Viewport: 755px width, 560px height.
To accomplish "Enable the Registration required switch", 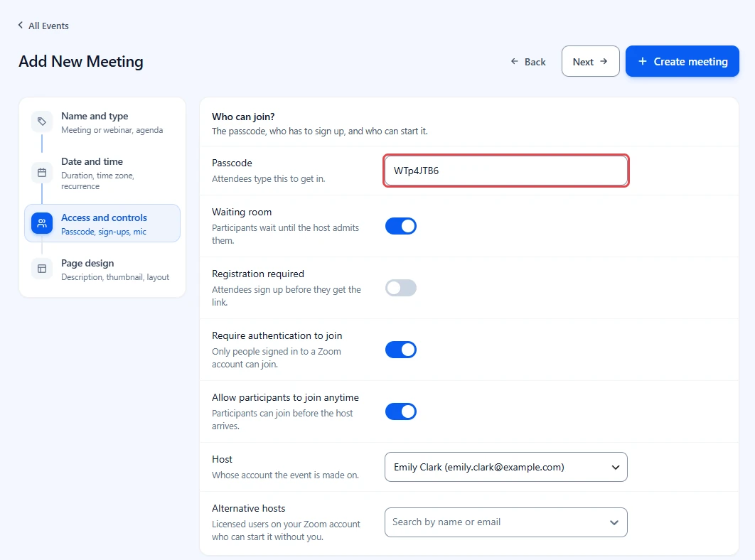I will click(401, 288).
